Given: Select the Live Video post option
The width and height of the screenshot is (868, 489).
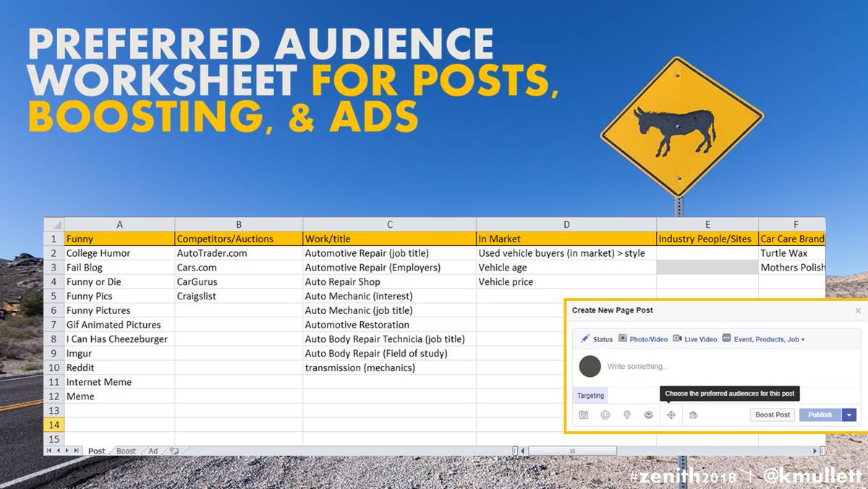Looking at the screenshot, I should (x=695, y=339).
